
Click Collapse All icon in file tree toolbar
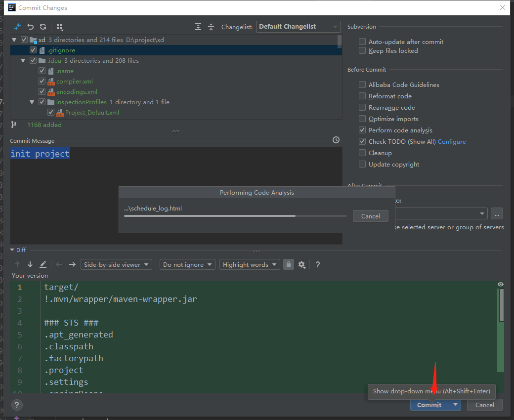[211, 27]
